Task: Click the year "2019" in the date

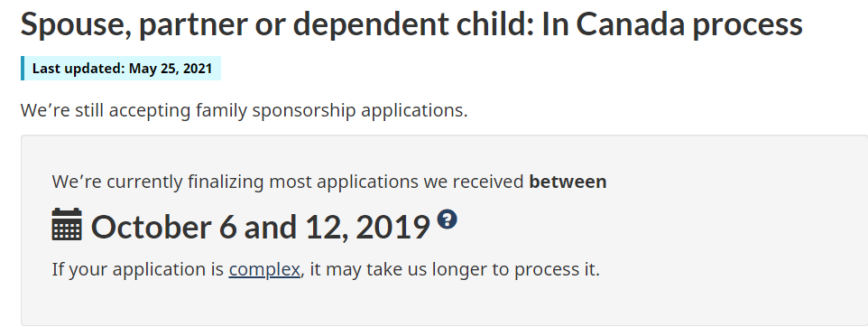Action: tap(392, 227)
